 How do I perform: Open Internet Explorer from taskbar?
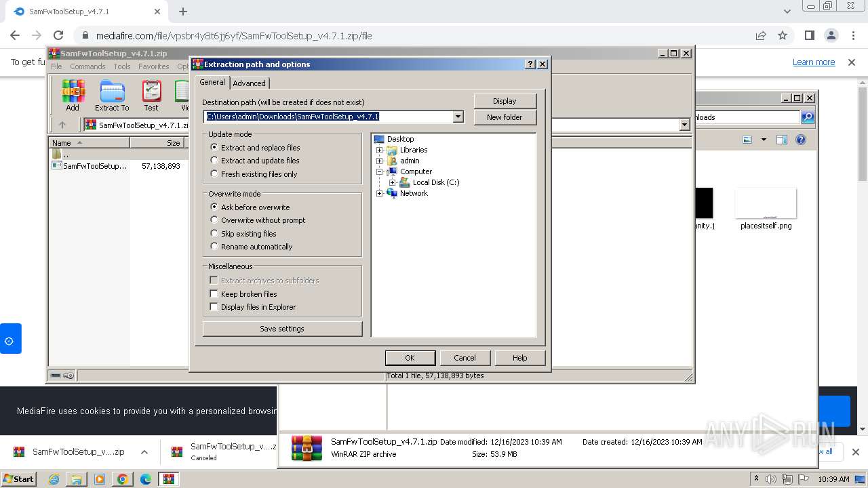pos(54,479)
